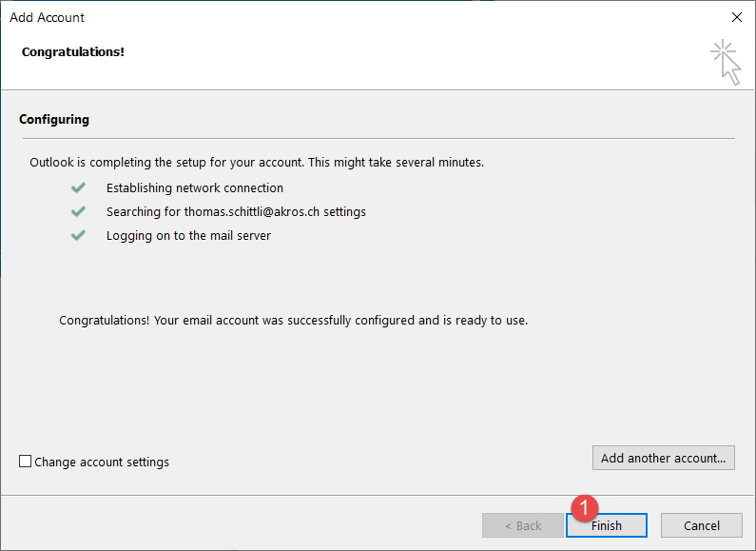Click the Add another account button
The image size is (756, 551).
(x=663, y=458)
